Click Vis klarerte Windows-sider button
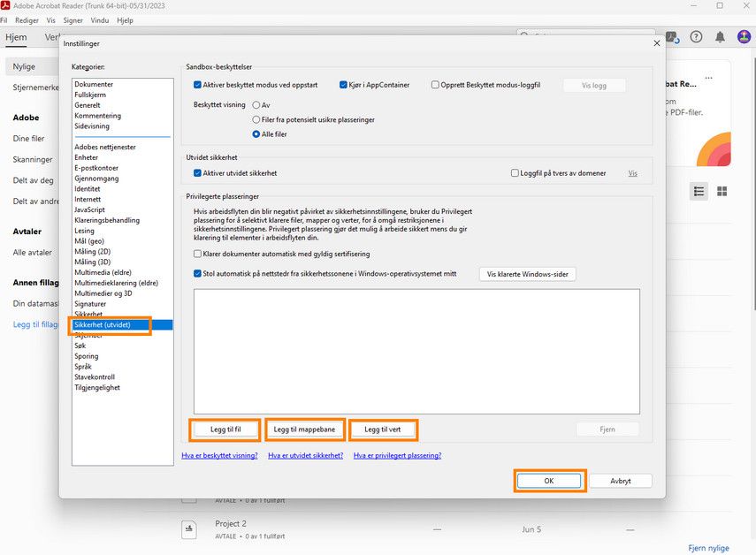Image resolution: width=756 pixels, height=555 pixels. coord(528,274)
